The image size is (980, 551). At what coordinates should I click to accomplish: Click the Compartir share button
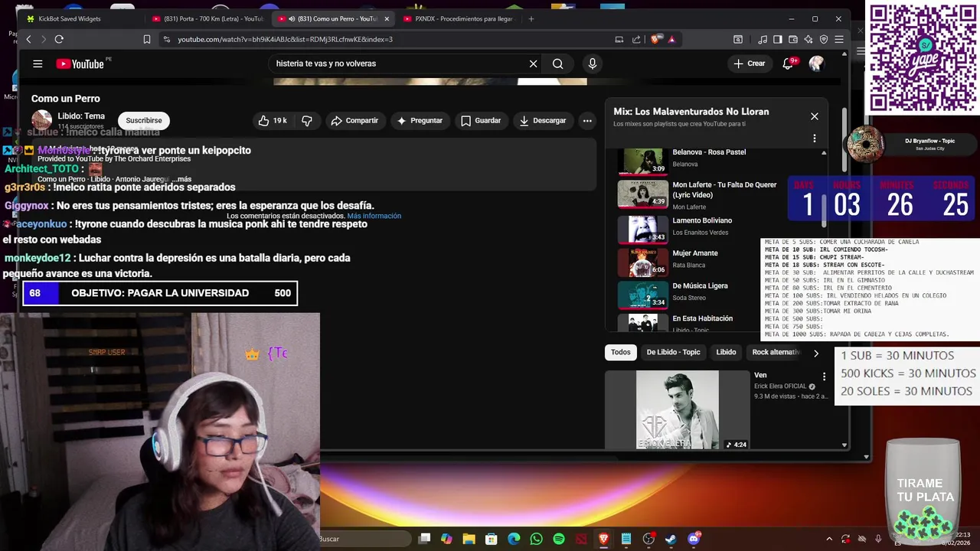pos(354,120)
